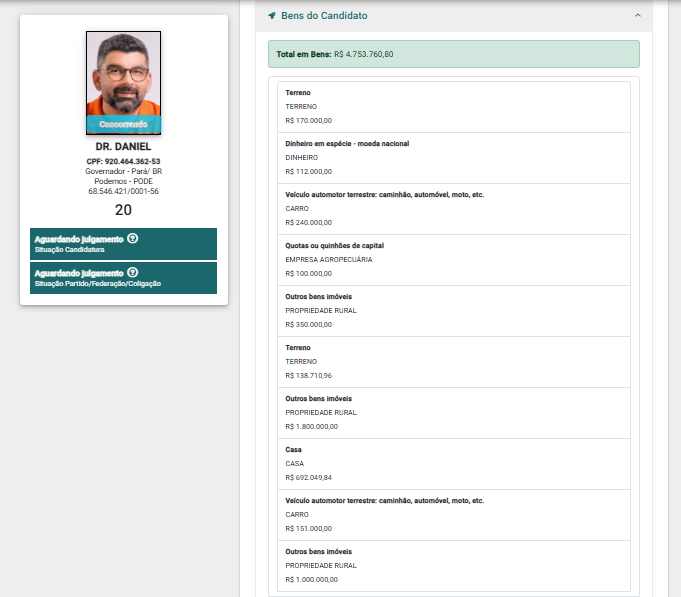The height and width of the screenshot is (597, 681).
Task: Click the candidate number 20
Action: (123, 210)
